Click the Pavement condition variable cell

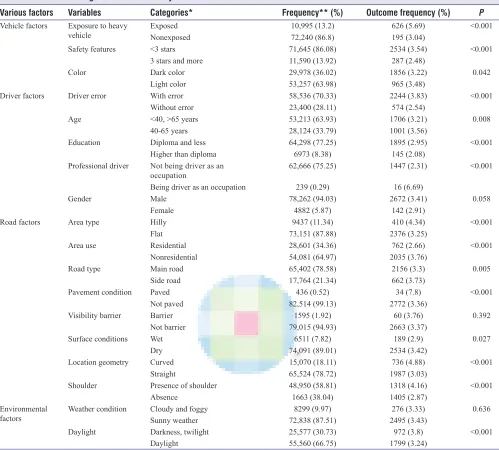tap(100, 292)
